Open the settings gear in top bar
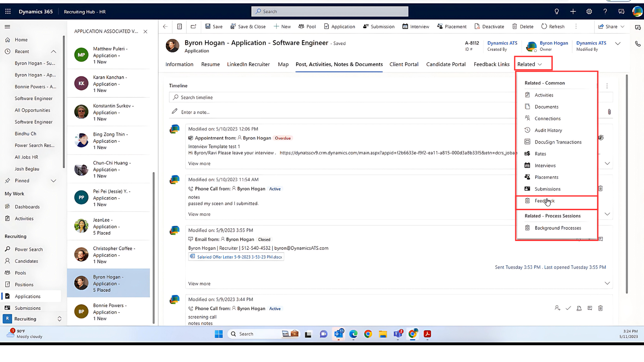 tap(589, 11)
